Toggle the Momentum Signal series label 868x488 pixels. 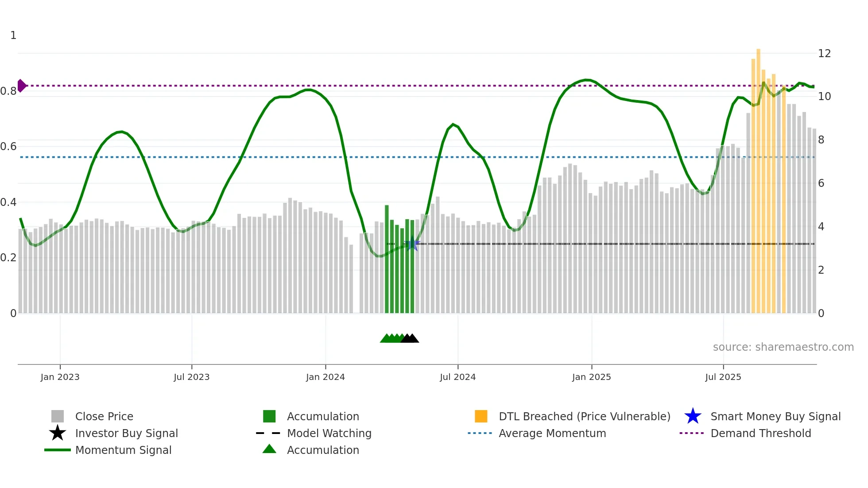click(x=123, y=450)
